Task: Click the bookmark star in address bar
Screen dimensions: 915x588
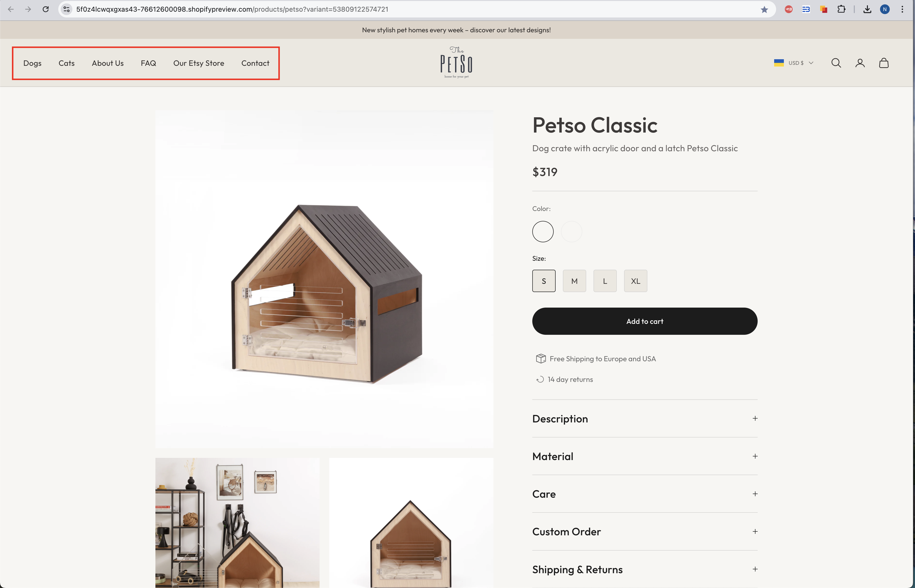Action: (x=764, y=9)
